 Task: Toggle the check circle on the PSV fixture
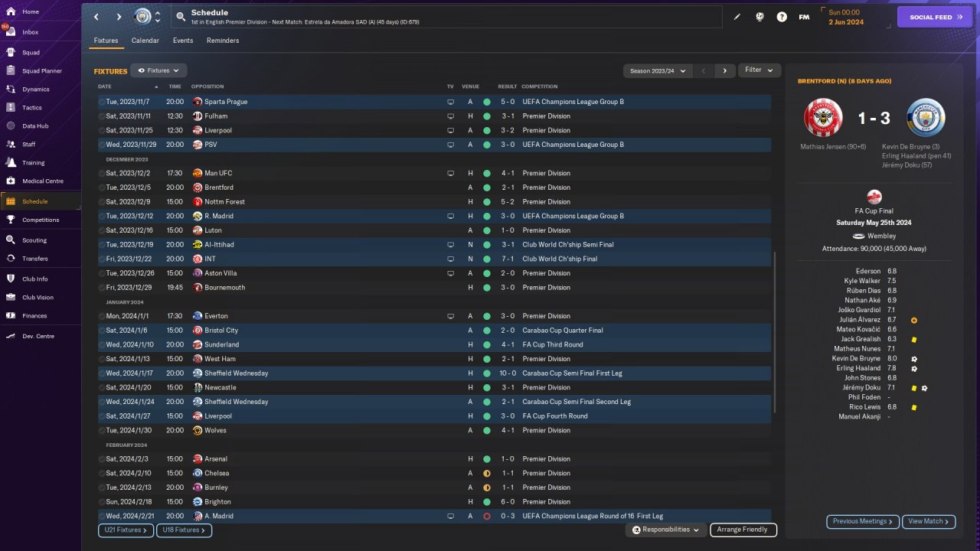coord(103,145)
